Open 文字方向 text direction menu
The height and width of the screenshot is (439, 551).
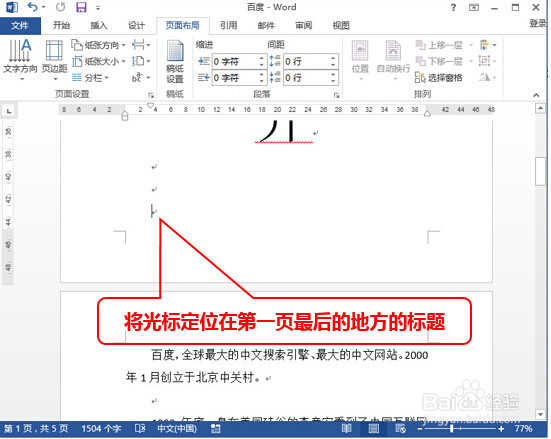[20, 60]
